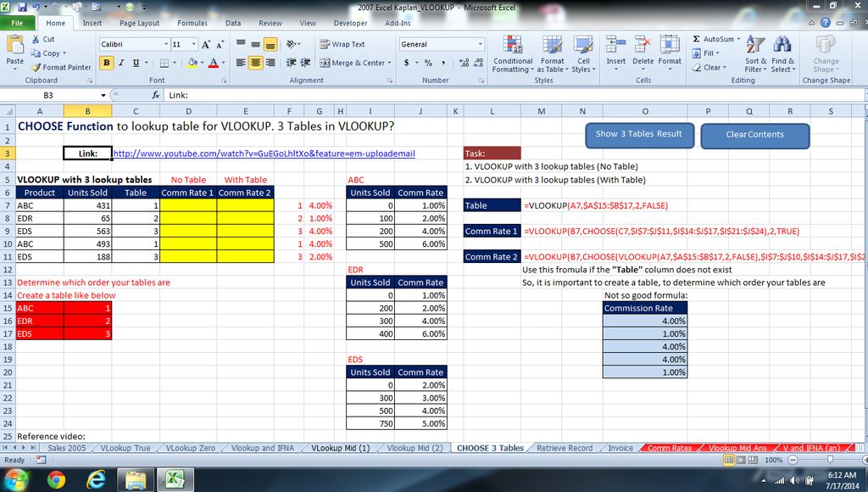Switch to the Formulas ribbon tab
Image resolution: width=868 pixels, height=492 pixels.
(x=192, y=23)
